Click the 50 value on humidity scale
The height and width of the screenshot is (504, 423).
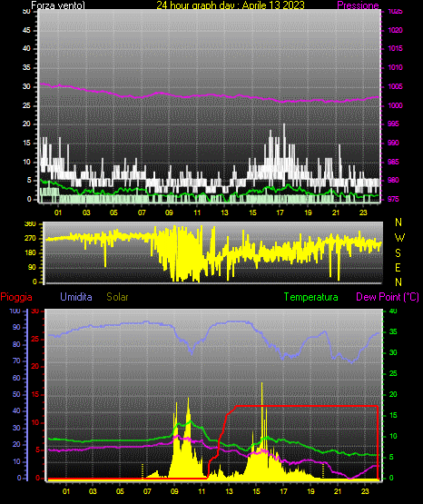pyautogui.click(x=16, y=394)
